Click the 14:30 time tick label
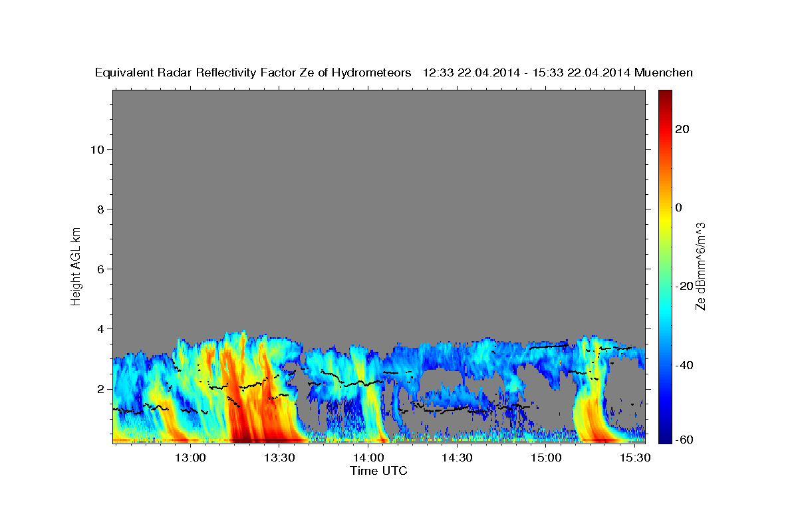 pos(456,458)
